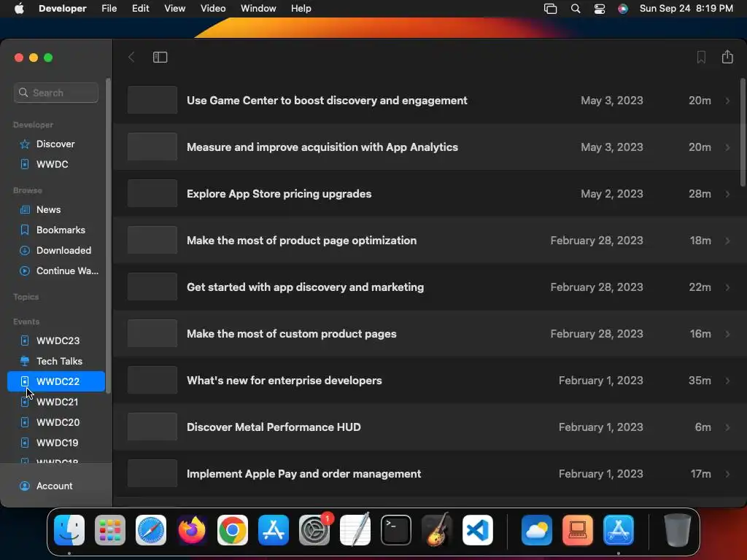The width and height of the screenshot is (747, 560).
Task: Open 'Explore App Store pricing upgrades' video
Action: click(429, 194)
